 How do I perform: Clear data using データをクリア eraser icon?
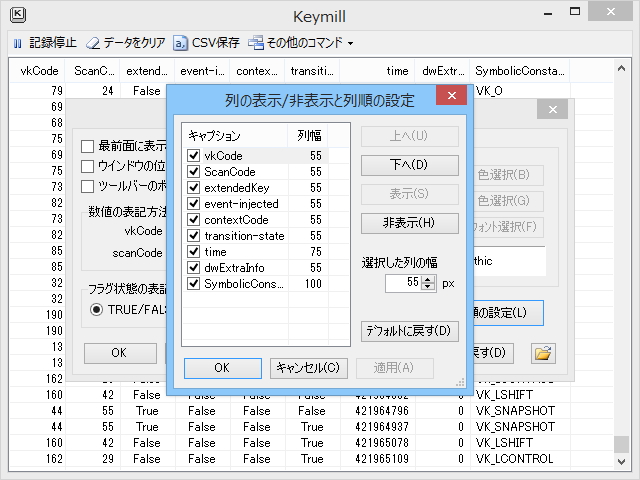click(93, 43)
